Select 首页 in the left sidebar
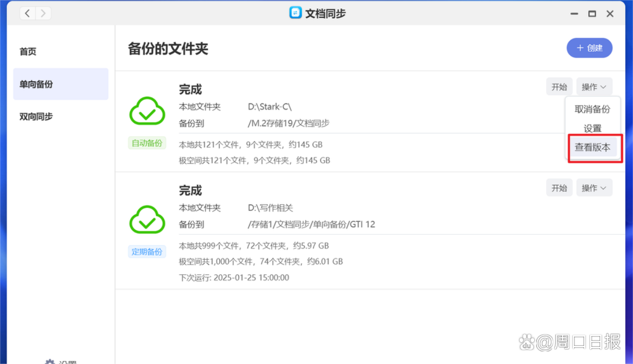 28,51
